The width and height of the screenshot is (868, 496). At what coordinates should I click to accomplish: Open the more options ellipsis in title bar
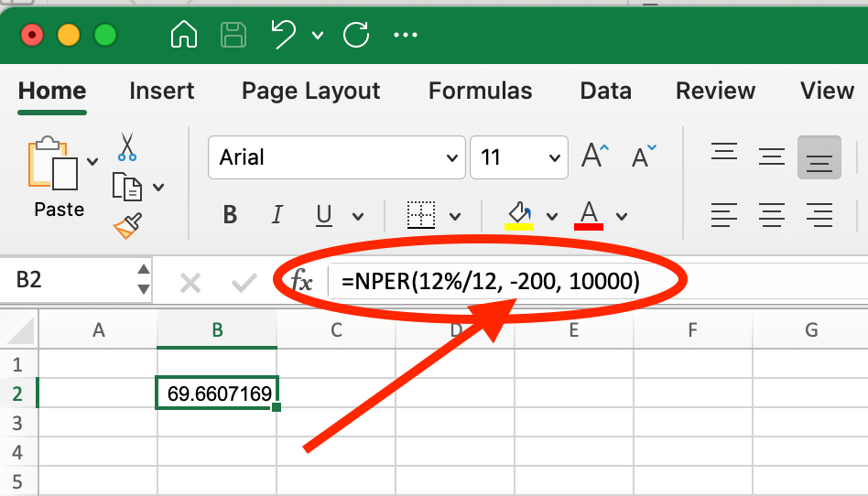(x=406, y=35)
